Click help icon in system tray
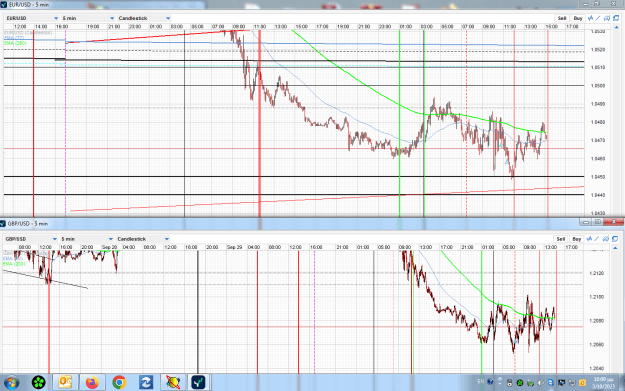The image size is (625, 391). click(x=490, y=382)
